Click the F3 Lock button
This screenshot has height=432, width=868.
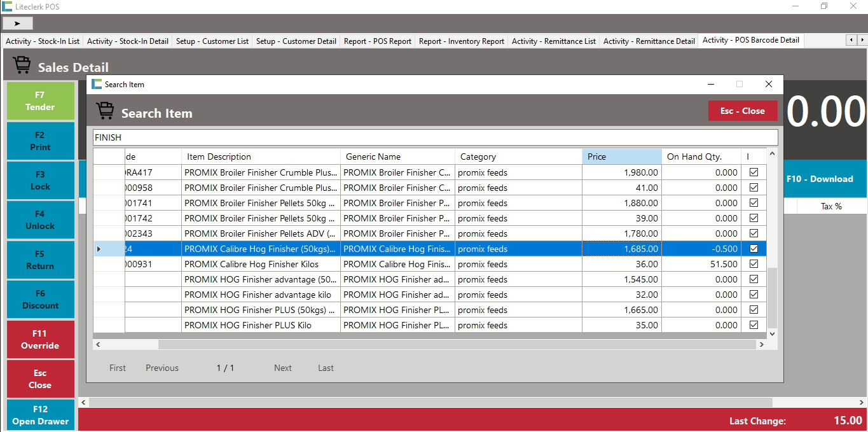point(40,181)
